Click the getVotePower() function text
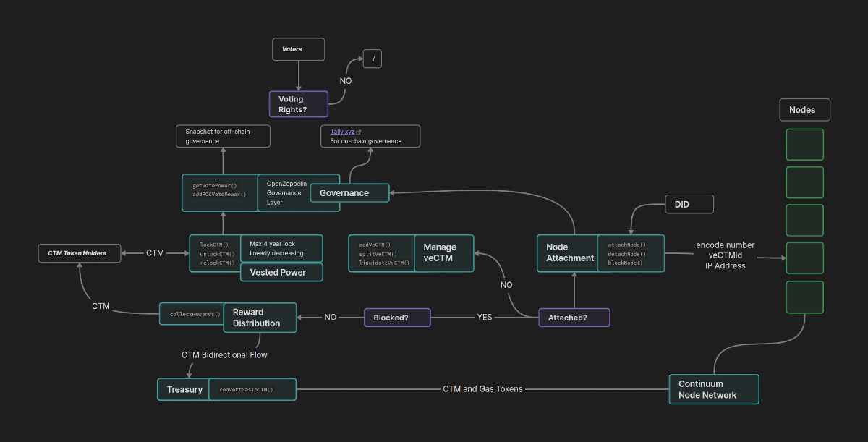This screenshot has height=442, width=868. pyautogui.click(x=215, y=186)
